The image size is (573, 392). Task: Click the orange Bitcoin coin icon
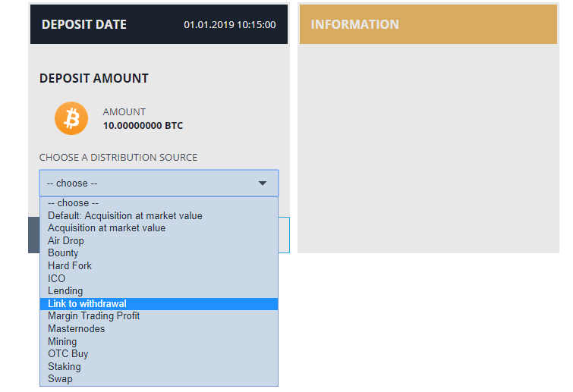point(71,118)
